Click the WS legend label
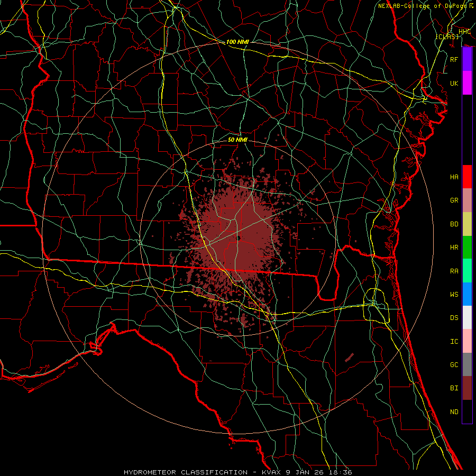This screenshot has height=476, width=476. [454, 295]
